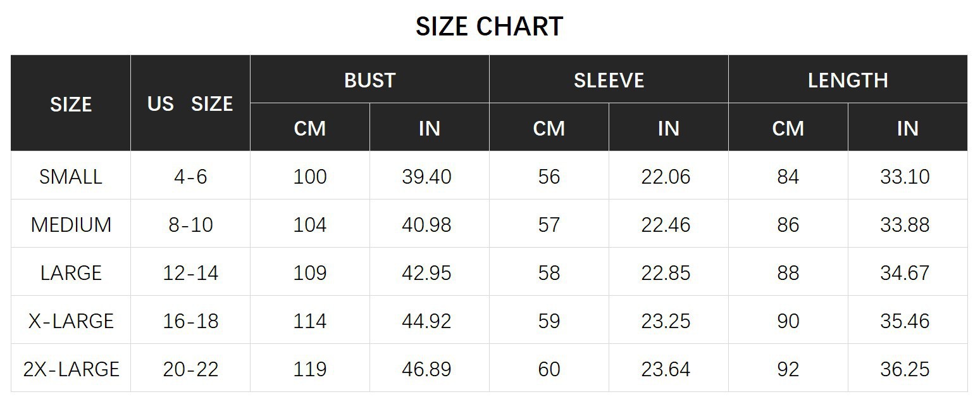980x406 pixels.
Task: Click the length value 90 cm
Action: pyautogui.click(x=788, y=321)
